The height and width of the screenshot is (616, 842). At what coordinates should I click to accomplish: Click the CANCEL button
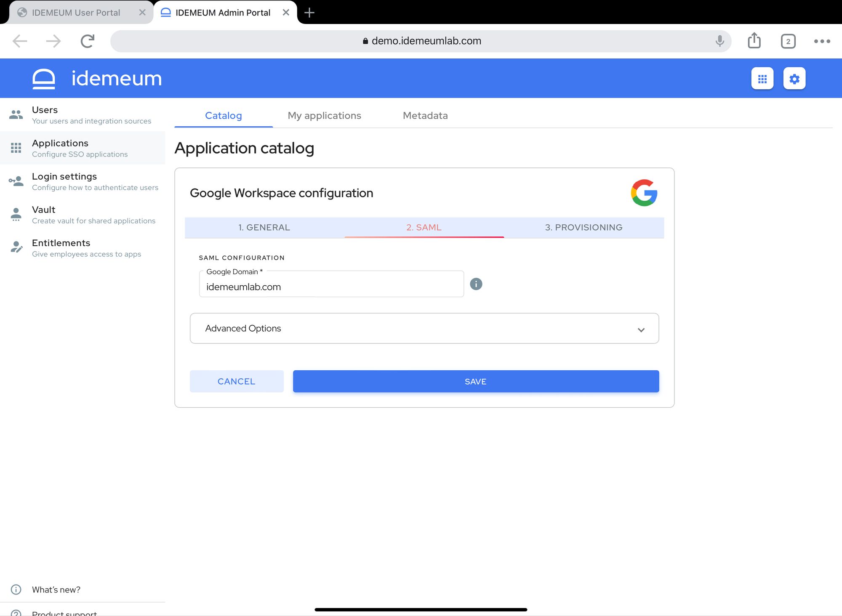pos(237,381)
